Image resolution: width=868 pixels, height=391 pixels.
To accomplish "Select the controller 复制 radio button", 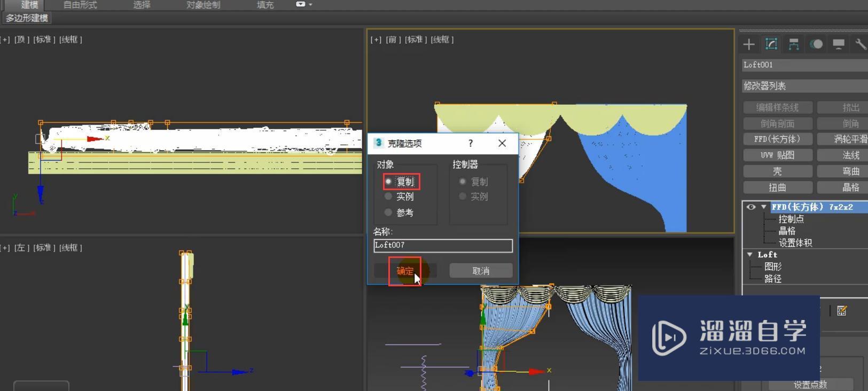I will (463, 182).
